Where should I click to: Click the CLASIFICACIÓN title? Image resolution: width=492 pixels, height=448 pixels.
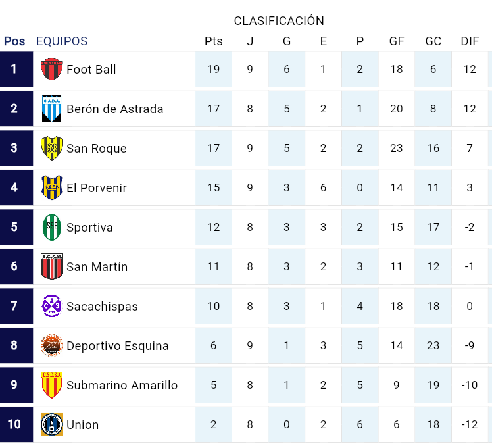tap(279, 21)
